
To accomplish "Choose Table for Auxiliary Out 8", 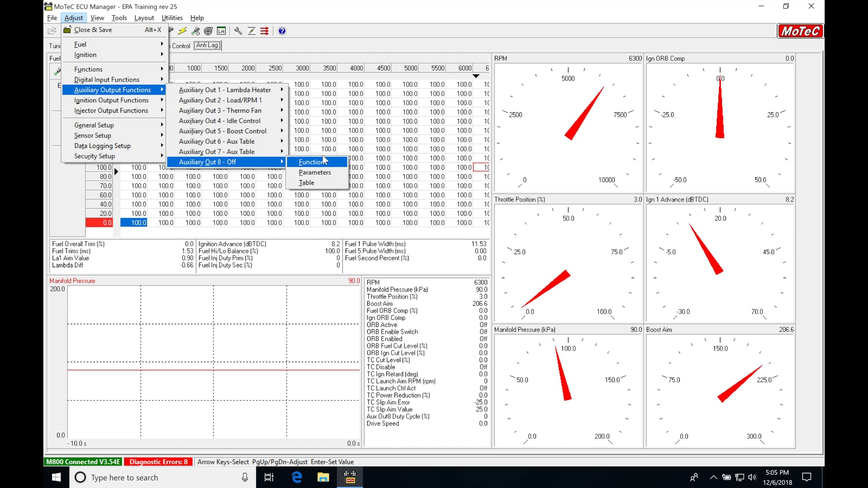I will (x=306, y=183).
